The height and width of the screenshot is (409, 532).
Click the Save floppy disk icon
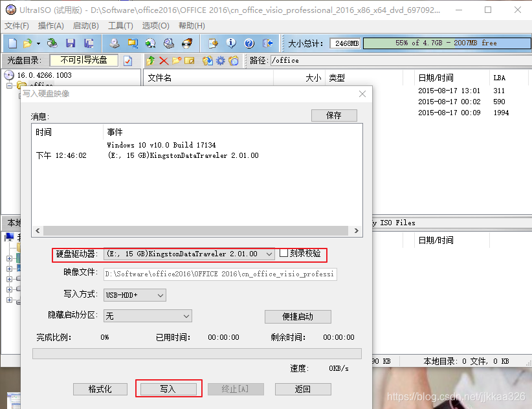[71, 43]
